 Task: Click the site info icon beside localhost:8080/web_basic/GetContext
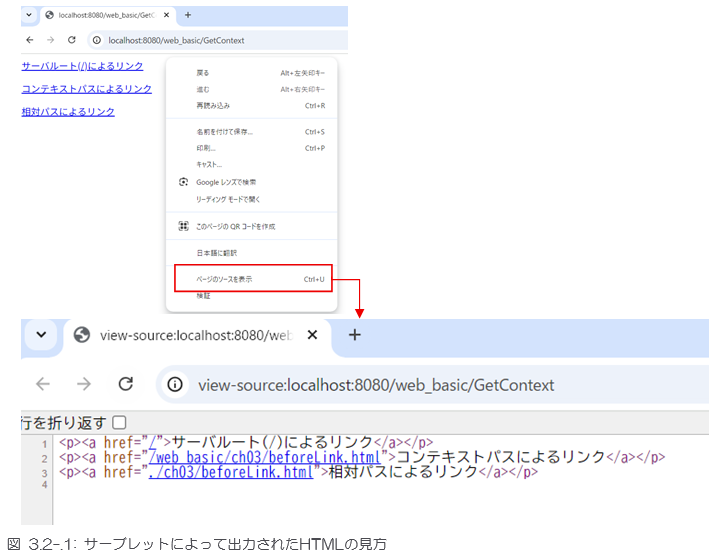(96, 40)
